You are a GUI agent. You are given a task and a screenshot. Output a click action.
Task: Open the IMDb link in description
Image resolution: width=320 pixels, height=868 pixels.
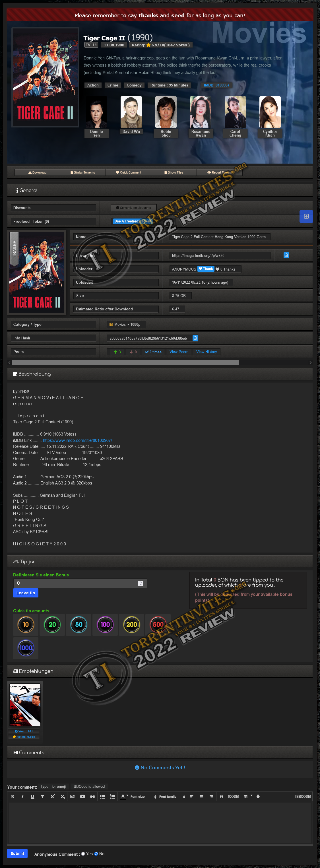click(77, 440)
